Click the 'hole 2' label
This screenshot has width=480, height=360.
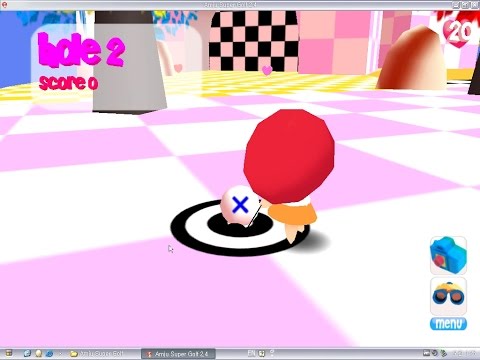coord(81,50)
